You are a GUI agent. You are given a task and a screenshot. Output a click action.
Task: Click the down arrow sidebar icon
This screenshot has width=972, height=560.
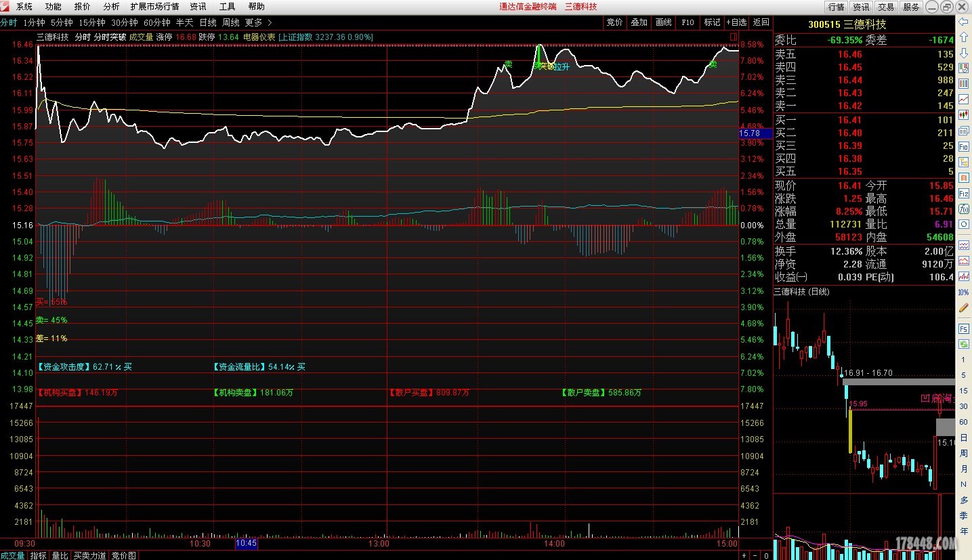click(963, 52)
